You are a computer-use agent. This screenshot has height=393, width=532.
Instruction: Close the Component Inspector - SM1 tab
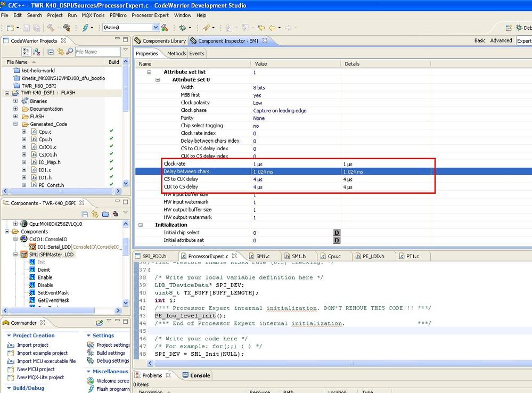pos(265,40)
